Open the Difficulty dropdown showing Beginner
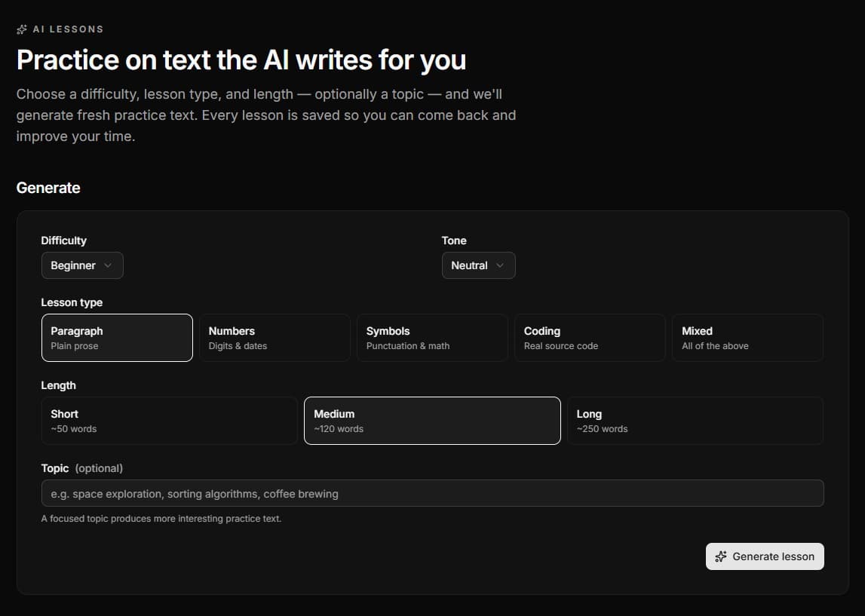The height and width of the screenshot is (616, 865). (82, 265)
